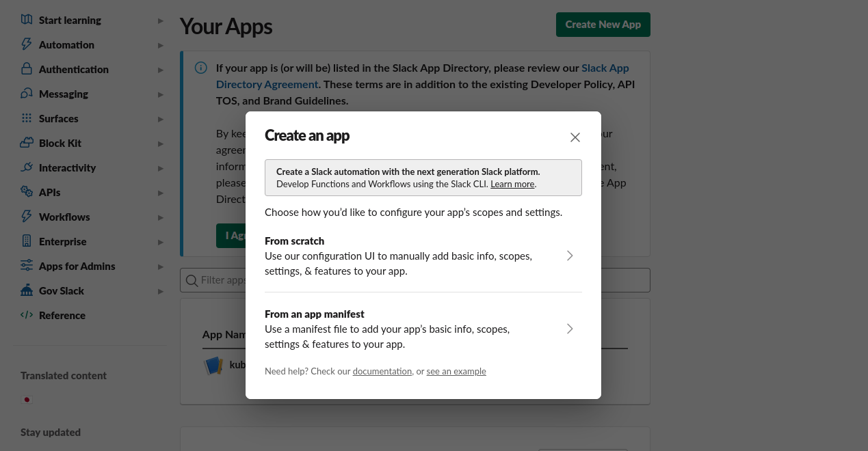Click the see an example link
868x451 pixels.
tap(456, 372)
